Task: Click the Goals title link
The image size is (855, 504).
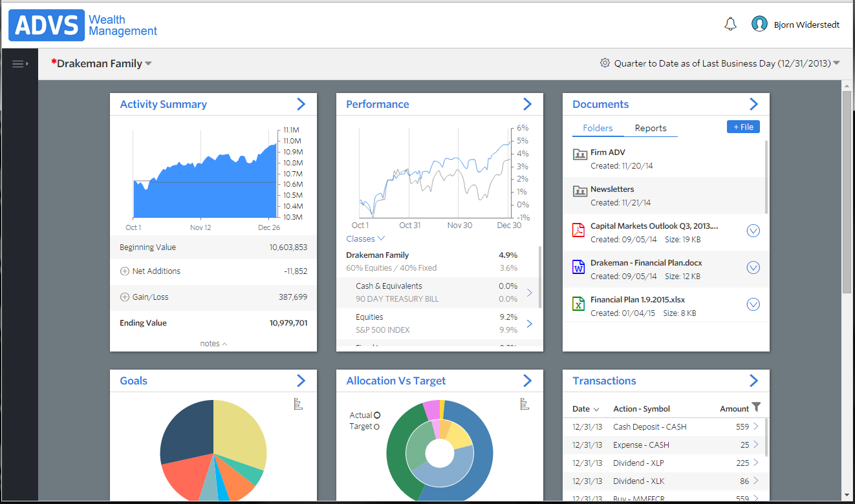Action: tap(133, 381)
